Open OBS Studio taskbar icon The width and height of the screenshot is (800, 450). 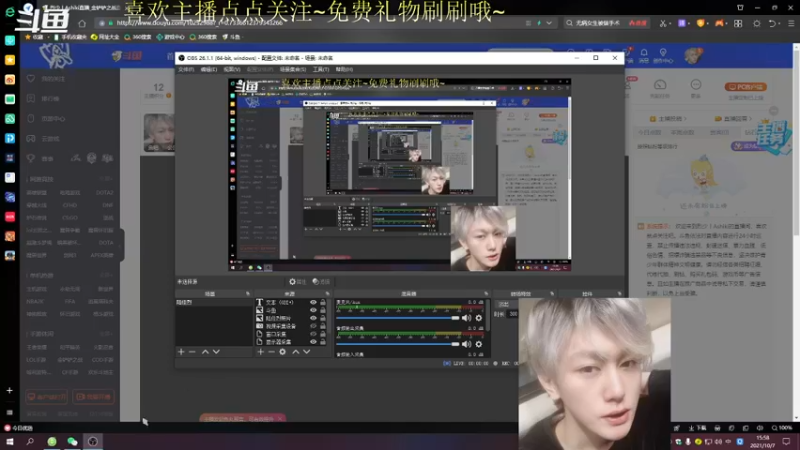coord(92,441)
